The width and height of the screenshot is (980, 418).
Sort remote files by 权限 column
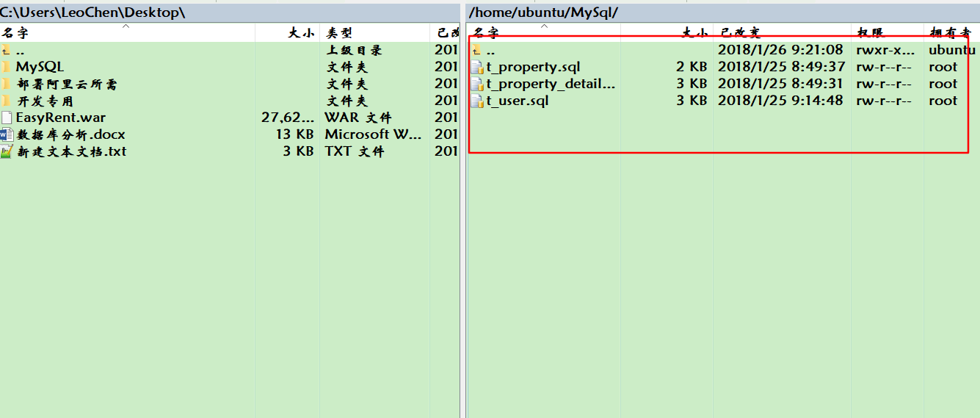[887, 32]
